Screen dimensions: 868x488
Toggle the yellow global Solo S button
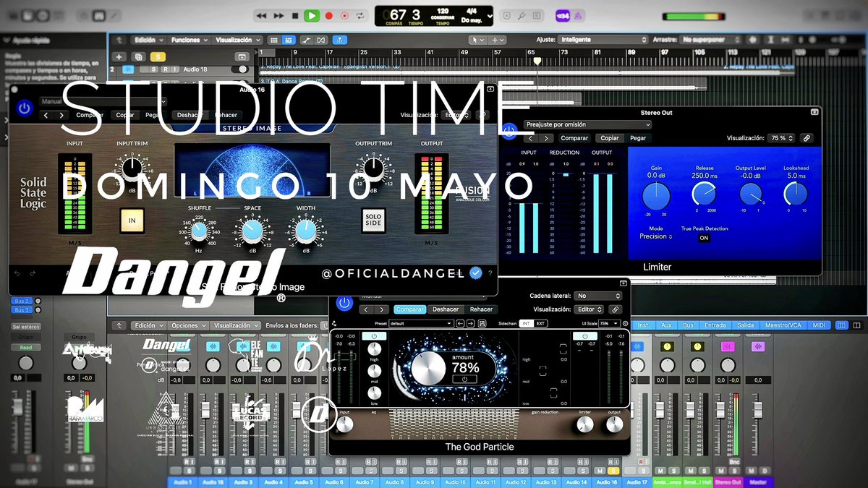click(158, 56)
